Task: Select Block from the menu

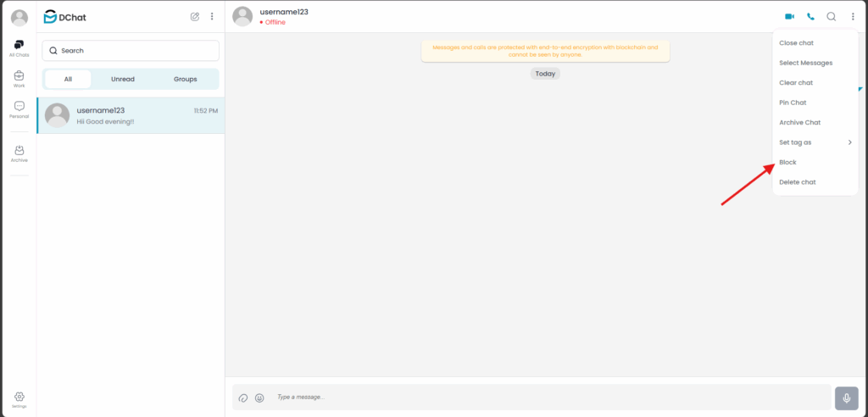Action: (x=815, y=162)
